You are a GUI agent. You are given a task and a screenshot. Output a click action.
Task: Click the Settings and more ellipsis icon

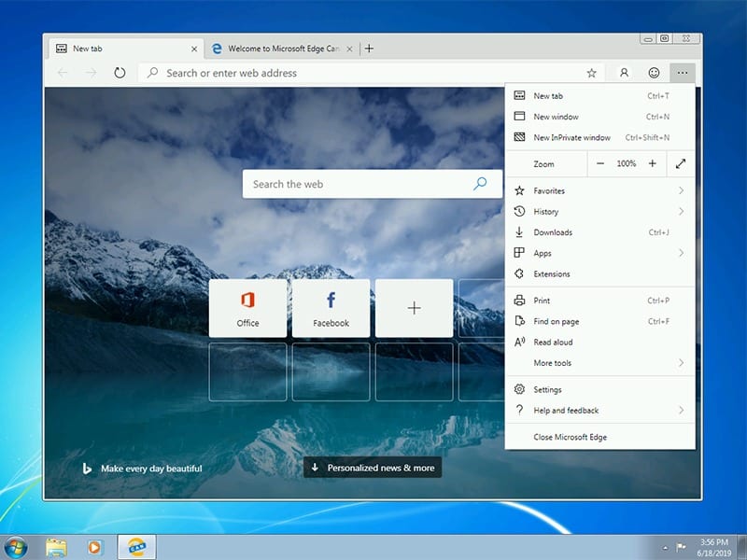pyautogui.click(x=683, y=73)
